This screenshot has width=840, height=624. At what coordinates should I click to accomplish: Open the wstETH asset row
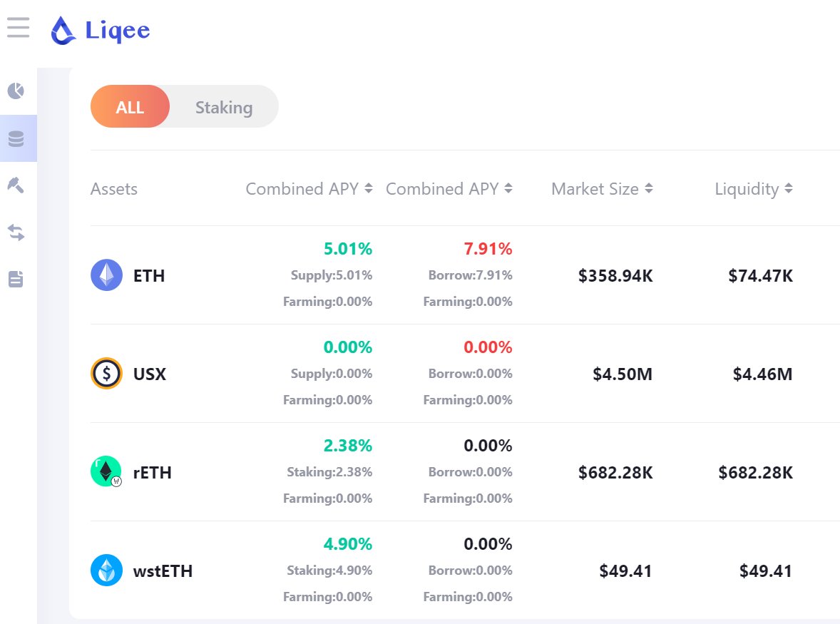pyautogui.click(x=465, y=570)
